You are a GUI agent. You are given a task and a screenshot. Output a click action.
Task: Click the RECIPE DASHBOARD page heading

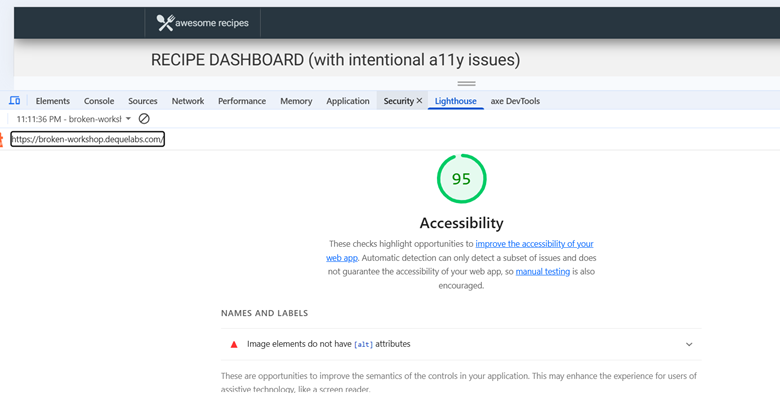point(335,60)
